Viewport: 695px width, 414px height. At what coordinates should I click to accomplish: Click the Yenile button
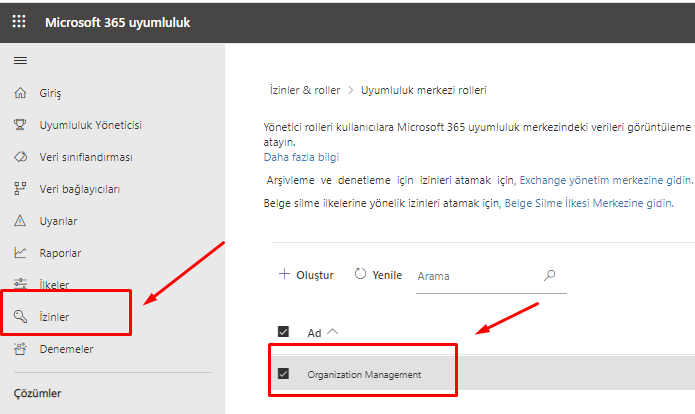pyautogui.click(x=378, y=275)
